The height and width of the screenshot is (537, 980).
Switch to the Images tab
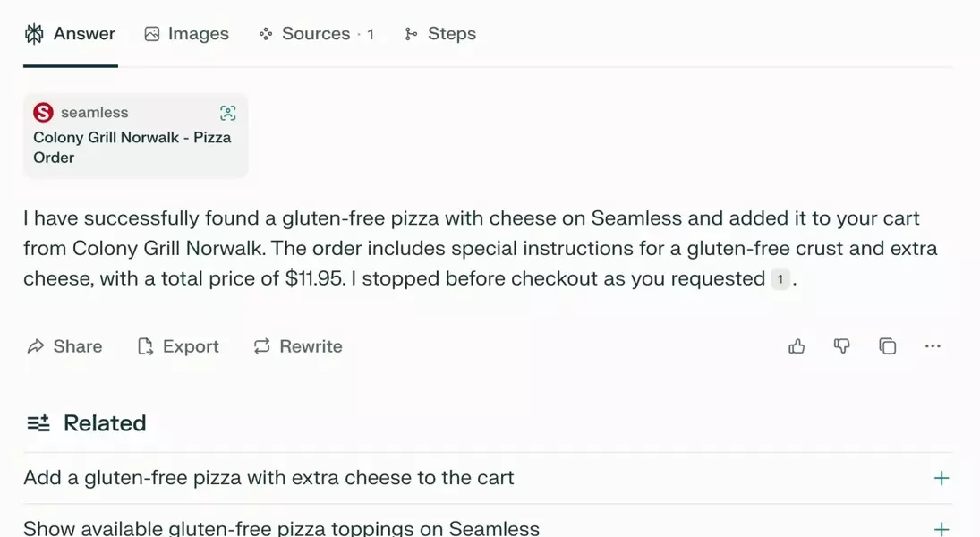point(186,34)
